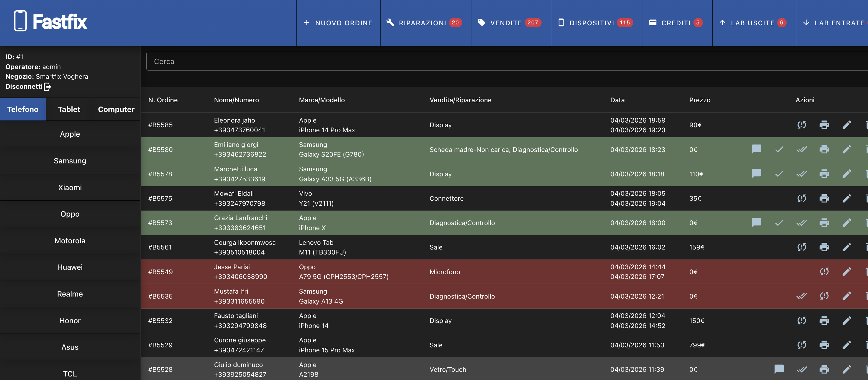Screen dimensions: 868x380
Task: Open comment bubble for order #B5528
Action: (779, 369)
